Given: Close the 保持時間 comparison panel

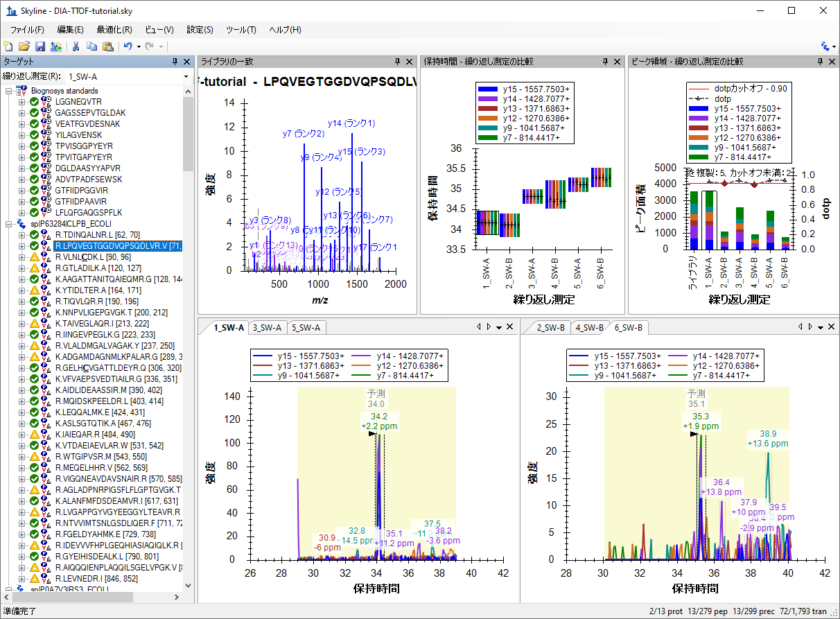Looking at the screenshot, I should pyautogui.click(x=617, y=62).
